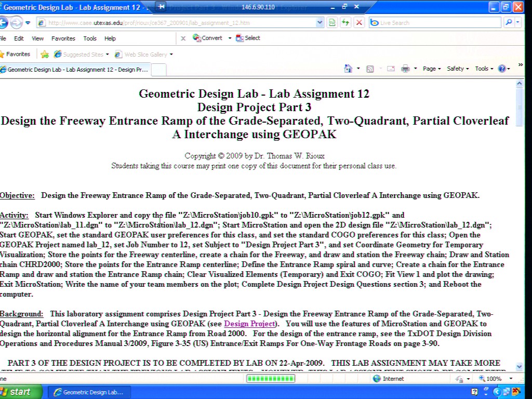Click the copyright line by Dr. Thomas W. Rioux
Screen dimensions: 532x399
[x=255, y=156]
